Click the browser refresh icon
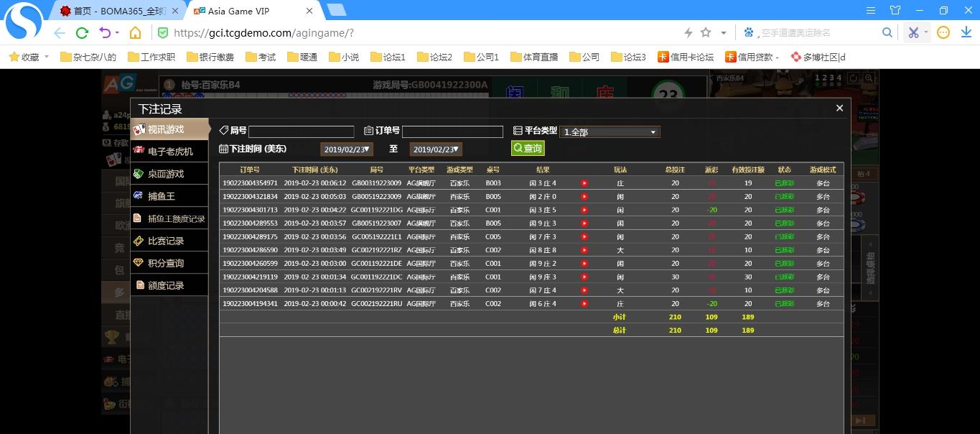Viewport: 980px width, 434px height. (82, 32)
